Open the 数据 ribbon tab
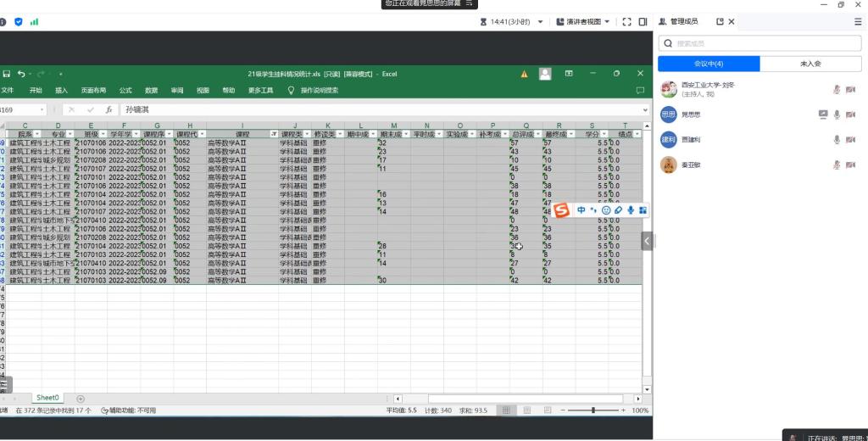The image size is (868, 441). (151, 90)
